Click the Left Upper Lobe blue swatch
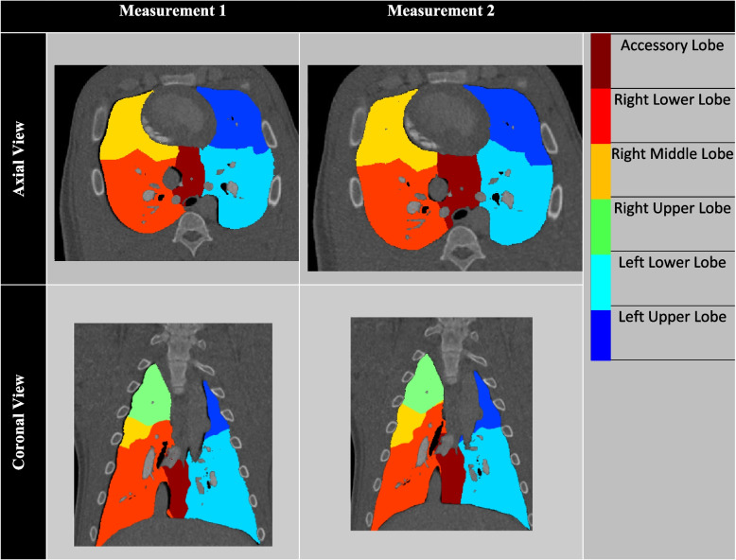The height and width of the screenshot is (560, 736). [x=601, y=335]
